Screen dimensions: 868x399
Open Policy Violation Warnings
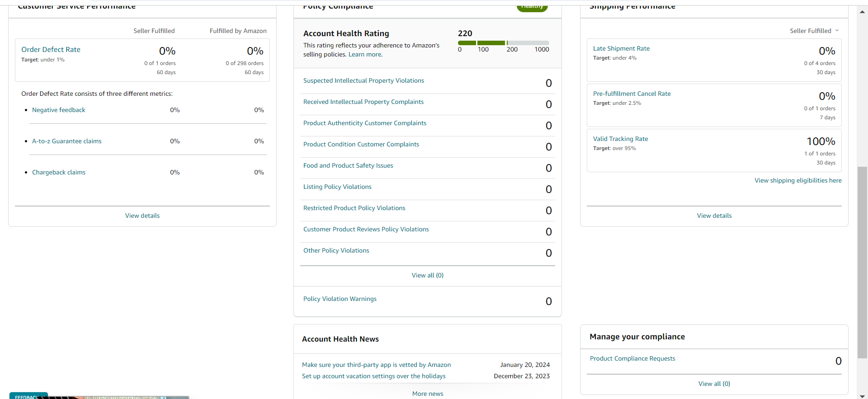pyautogui.click(x=340, y=299)
